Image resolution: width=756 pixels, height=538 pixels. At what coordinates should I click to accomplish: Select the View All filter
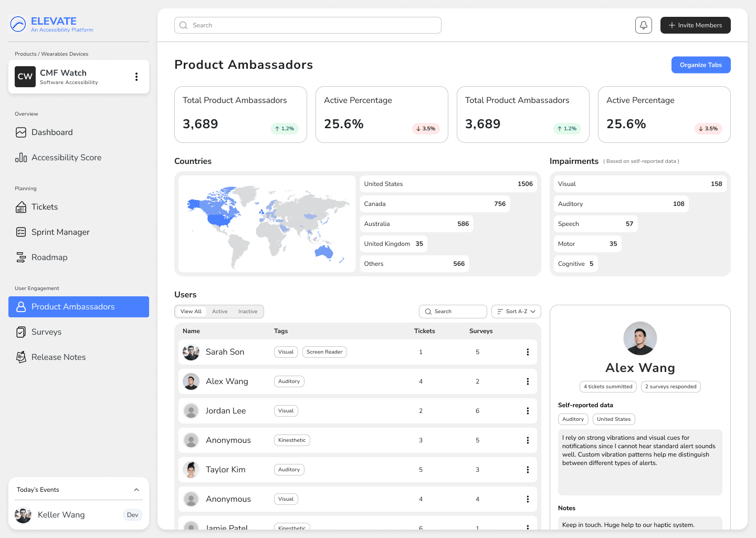pyautogui.click(x=191, y=311)
